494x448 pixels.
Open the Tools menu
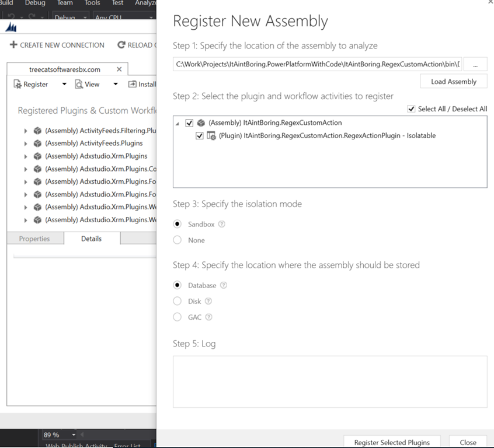point(92,3)
